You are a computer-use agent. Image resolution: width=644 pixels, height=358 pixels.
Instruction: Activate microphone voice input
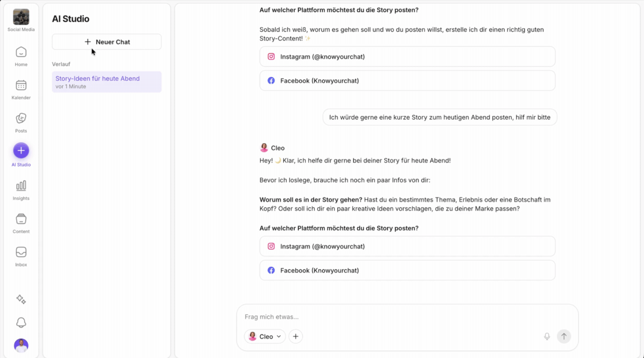click(x=547, y=336)
